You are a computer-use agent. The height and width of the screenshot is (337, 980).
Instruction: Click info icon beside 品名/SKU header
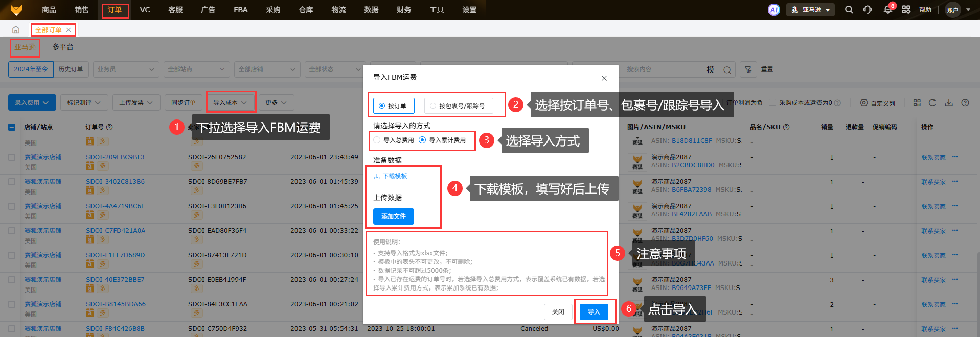(x=786, y=127)
